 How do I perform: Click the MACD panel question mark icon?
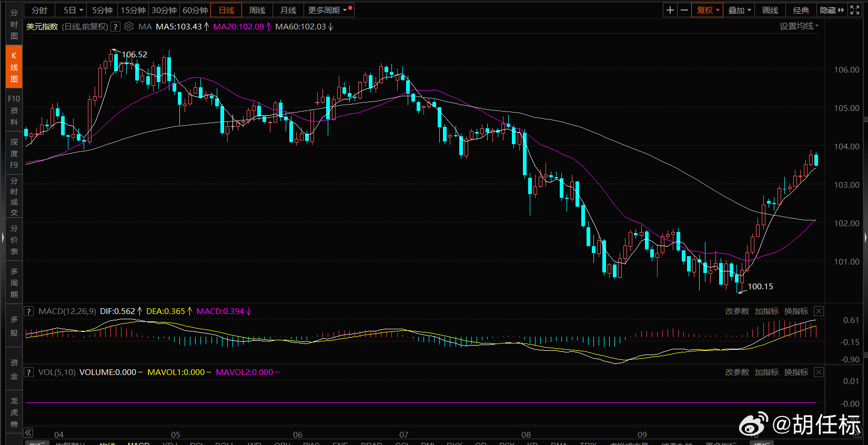click(x=29, y=311)
